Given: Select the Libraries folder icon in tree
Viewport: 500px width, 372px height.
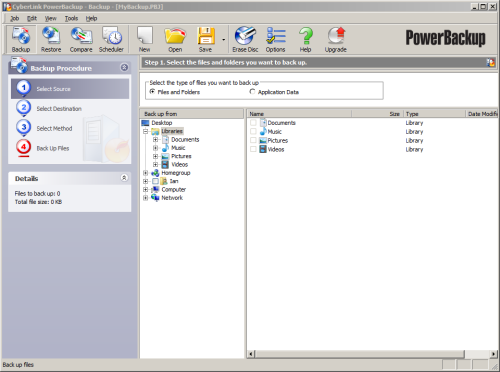Looking at the screenshot, I should point(155,131).
